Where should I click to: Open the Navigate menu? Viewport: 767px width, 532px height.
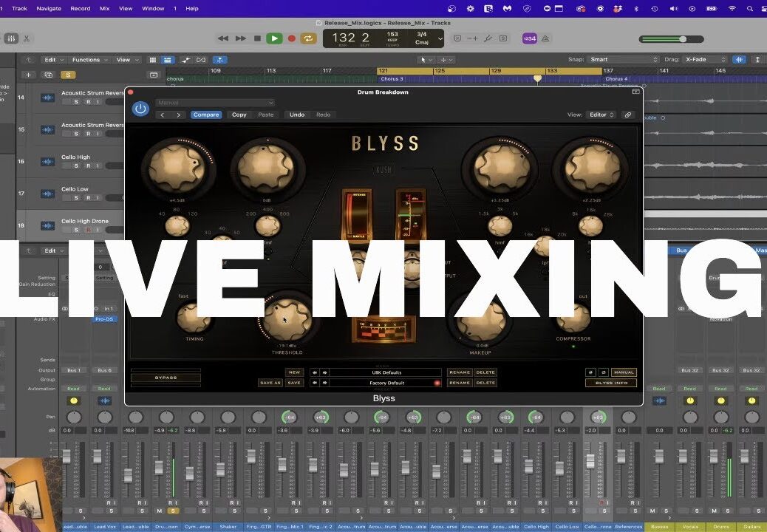(49, 8)
